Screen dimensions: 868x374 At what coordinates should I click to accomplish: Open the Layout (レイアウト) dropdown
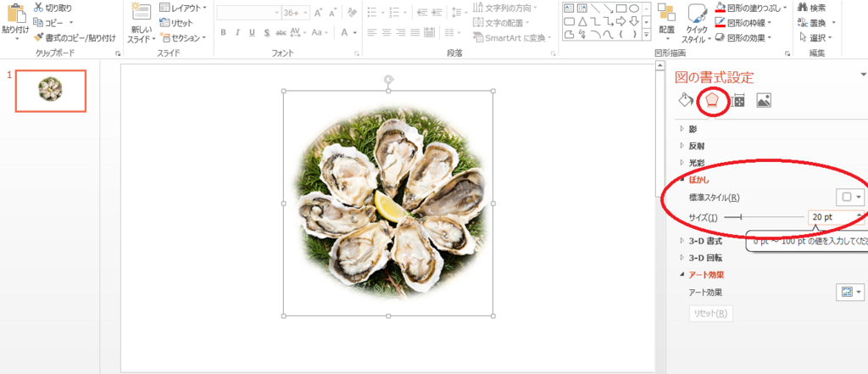point(183,8)
